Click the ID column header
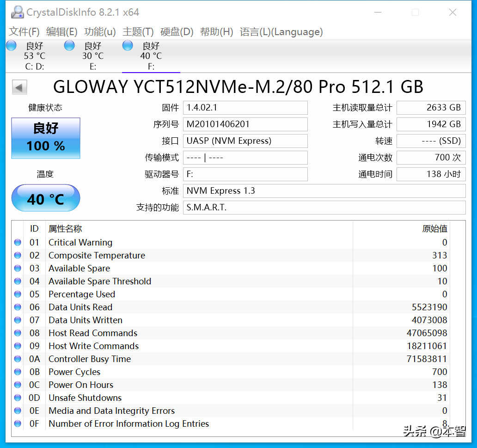 (34, 228)
